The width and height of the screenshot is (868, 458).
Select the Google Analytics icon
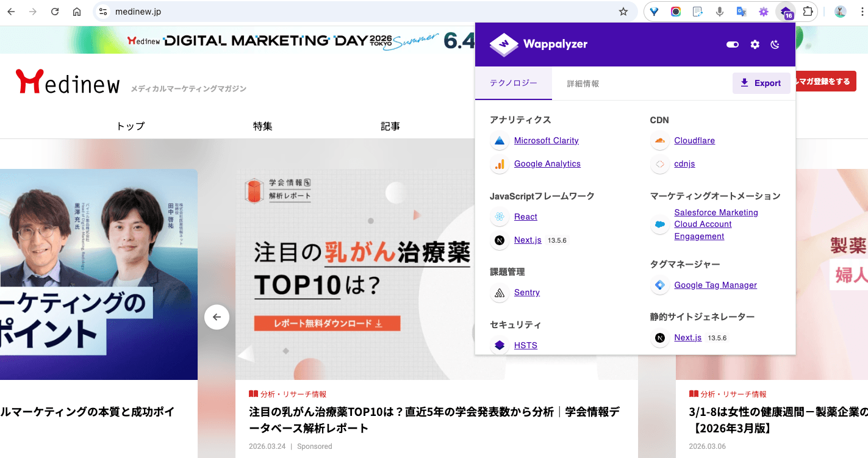(x=499, y=164)
